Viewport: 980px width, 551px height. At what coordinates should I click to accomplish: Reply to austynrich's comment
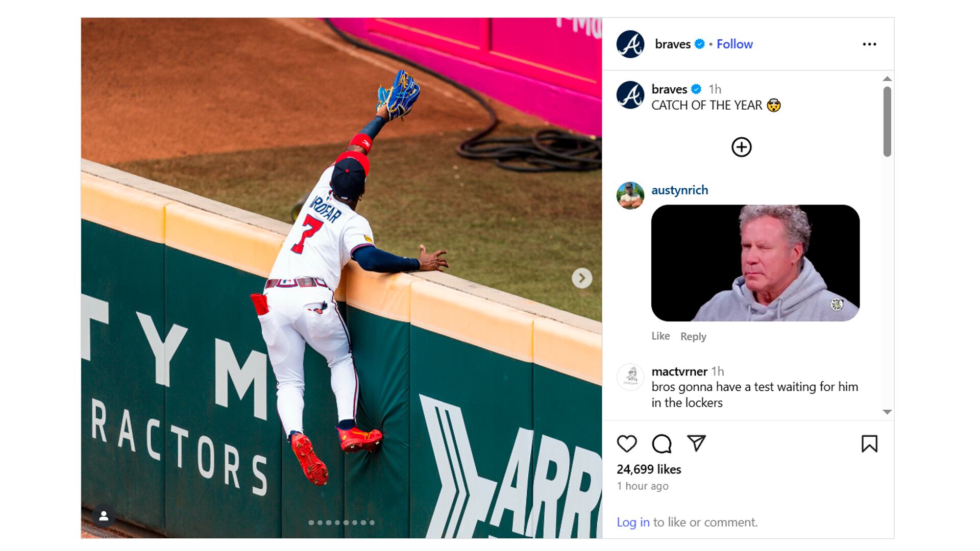(x=693, y=336)
